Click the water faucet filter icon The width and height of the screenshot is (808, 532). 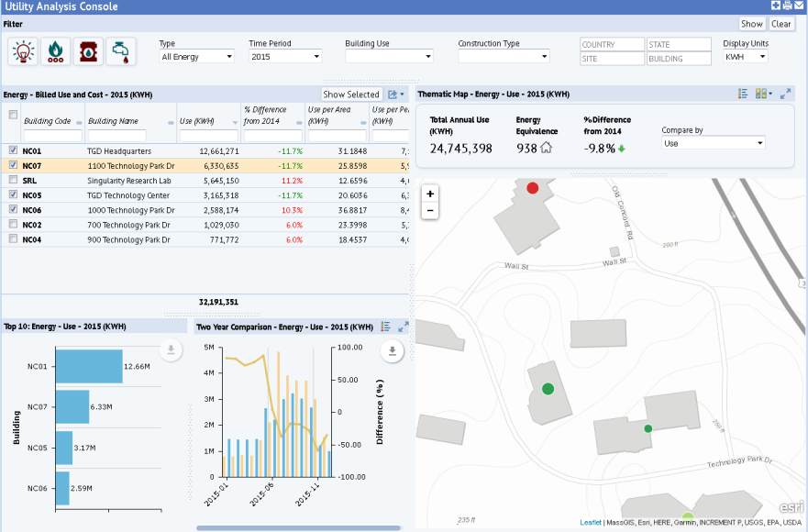click(x=121, y=51)
